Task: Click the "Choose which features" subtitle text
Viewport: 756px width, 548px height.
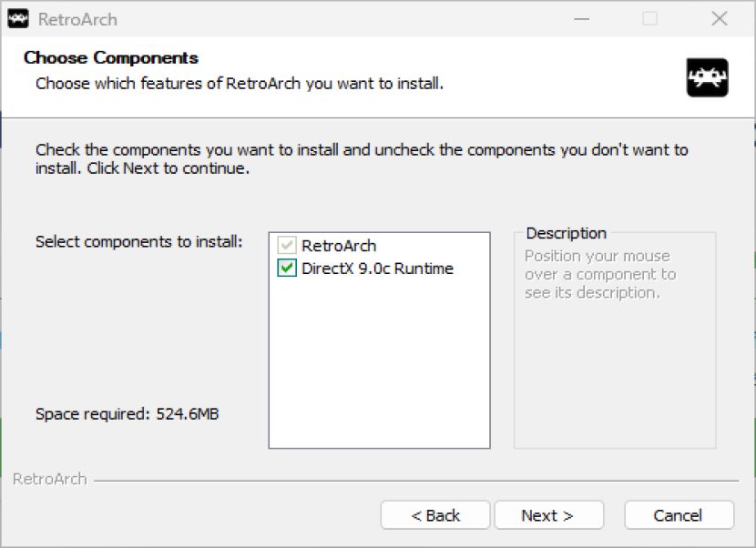Action: (x=240, y=84)
